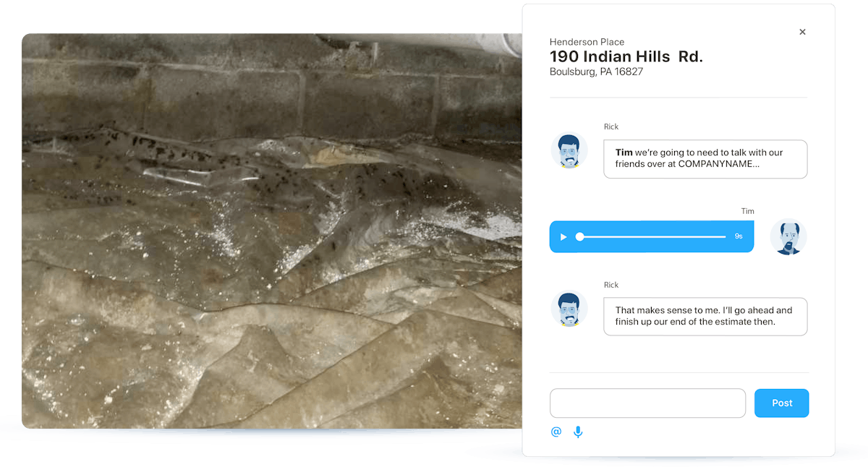868x467 pixels.
Task: Click the Boulsburg, PA 16827 location text
Action: (x=596, y=72)
